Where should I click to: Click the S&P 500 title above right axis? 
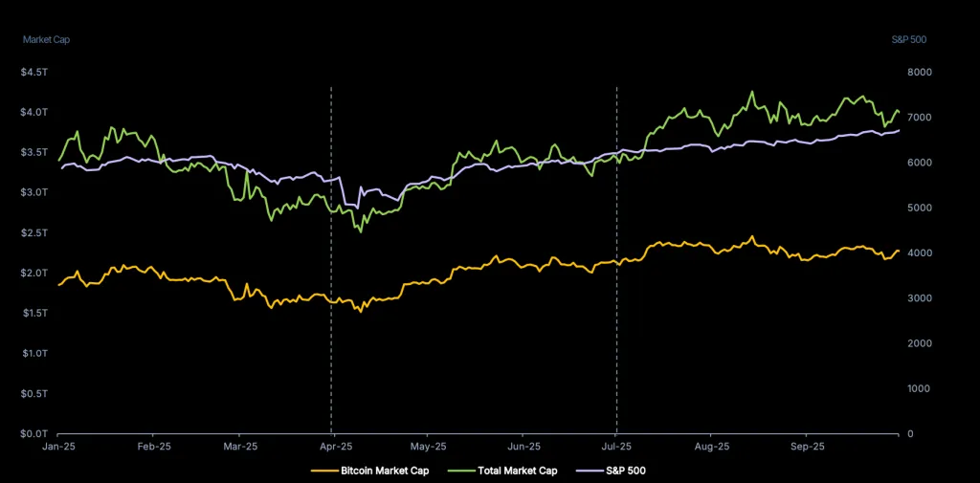[906, 39]
